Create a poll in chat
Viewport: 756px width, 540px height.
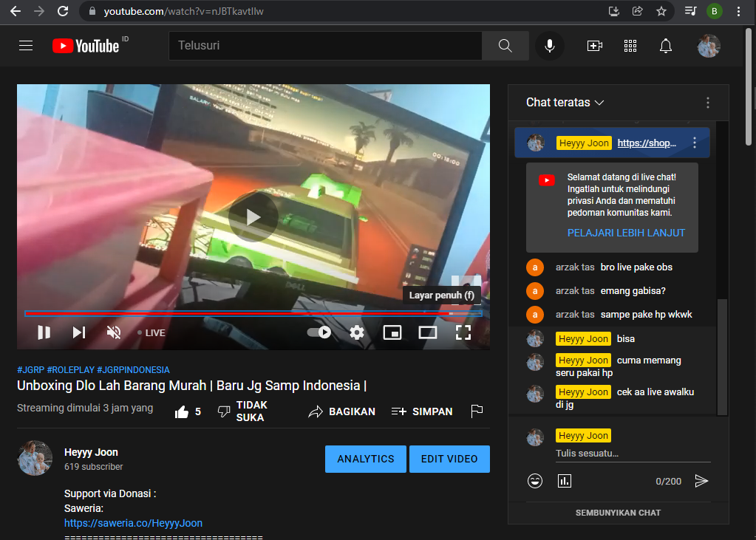pyautogui.click(x=564, y=481)
